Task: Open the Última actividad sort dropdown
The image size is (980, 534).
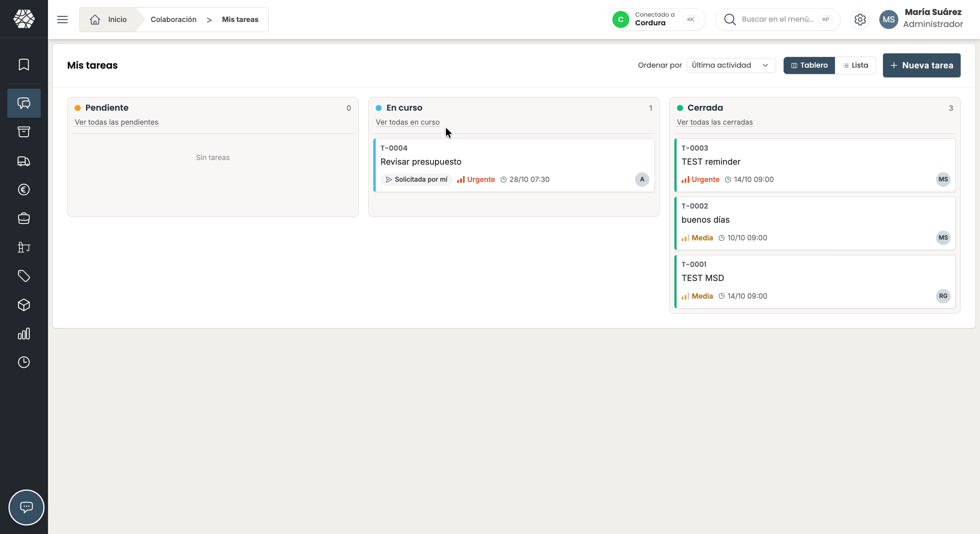Action: click(x=731, y=65)
